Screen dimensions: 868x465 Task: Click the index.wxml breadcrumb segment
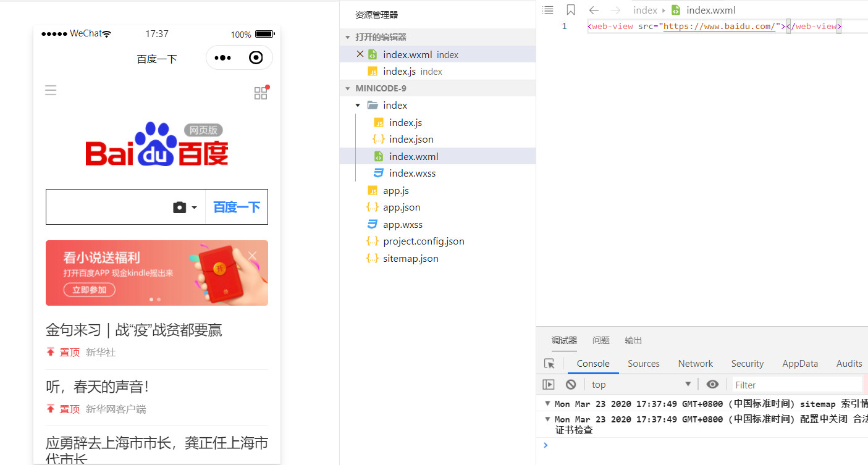710,10
